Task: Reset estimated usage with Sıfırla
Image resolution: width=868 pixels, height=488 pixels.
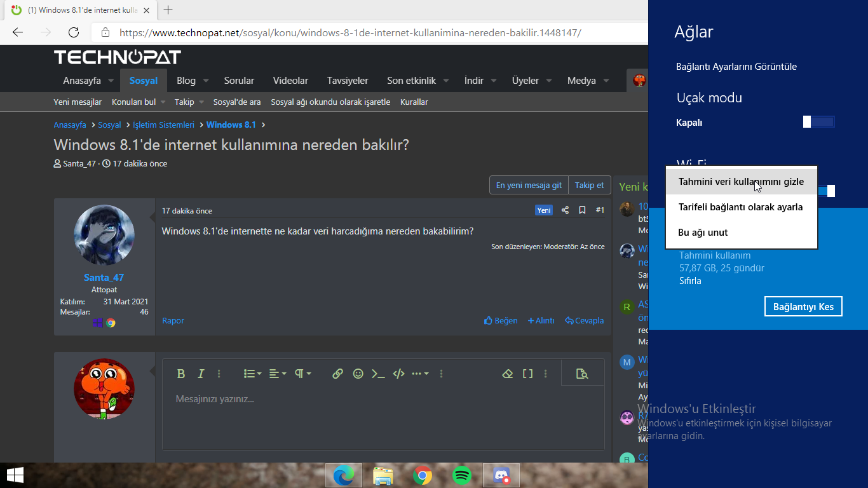Action: click(690, 281)
